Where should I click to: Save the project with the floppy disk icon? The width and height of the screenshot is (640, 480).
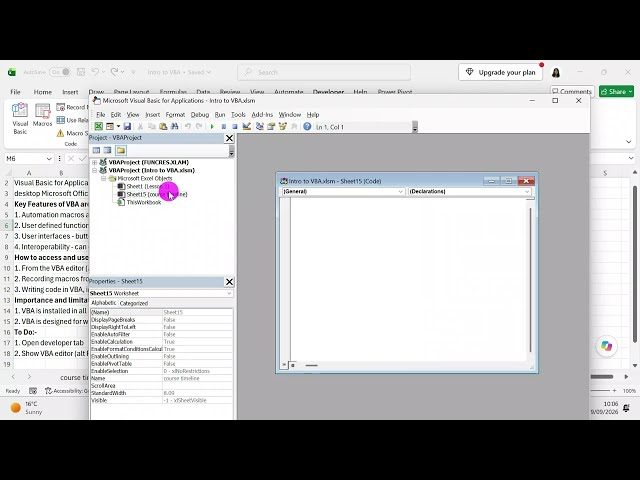point(127,127)
